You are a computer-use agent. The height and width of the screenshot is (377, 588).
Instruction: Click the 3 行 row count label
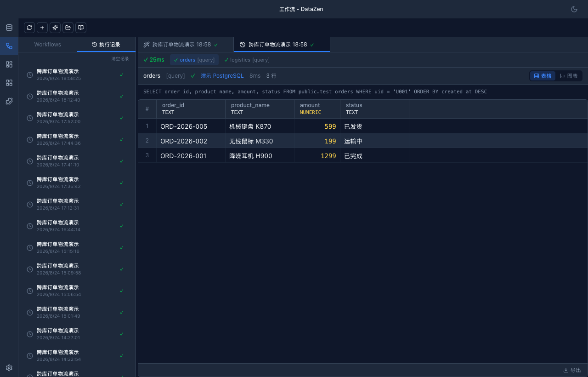(271, 76)
